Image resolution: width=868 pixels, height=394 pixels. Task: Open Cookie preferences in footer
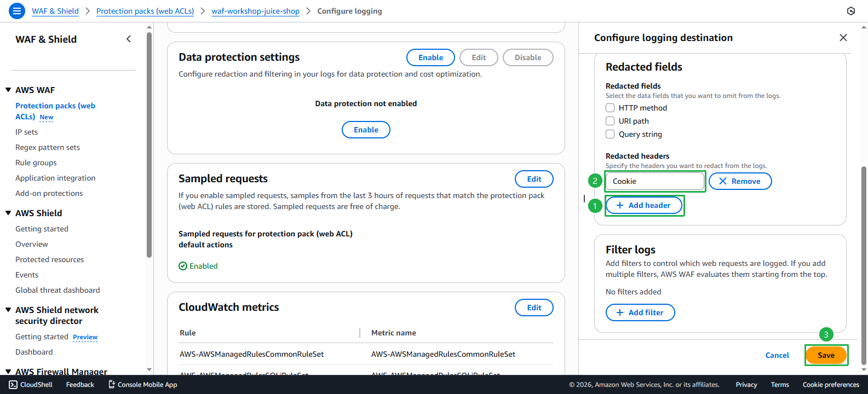click(x=831, y=385)
